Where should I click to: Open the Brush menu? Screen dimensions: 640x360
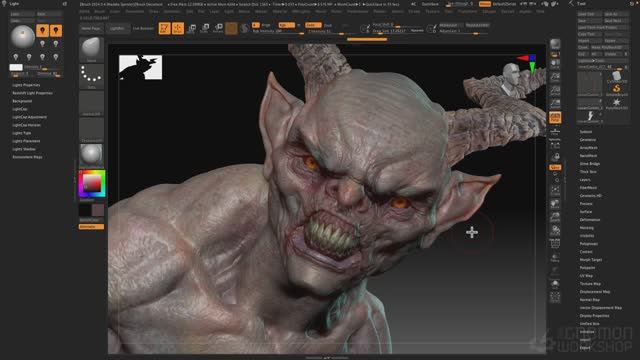[100, 11]
